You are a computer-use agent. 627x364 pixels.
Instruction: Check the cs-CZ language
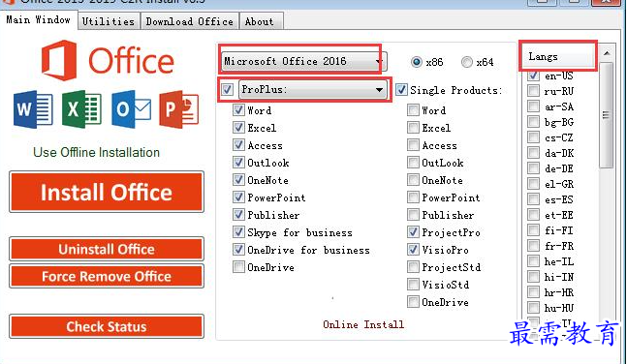tap(533, 137)
